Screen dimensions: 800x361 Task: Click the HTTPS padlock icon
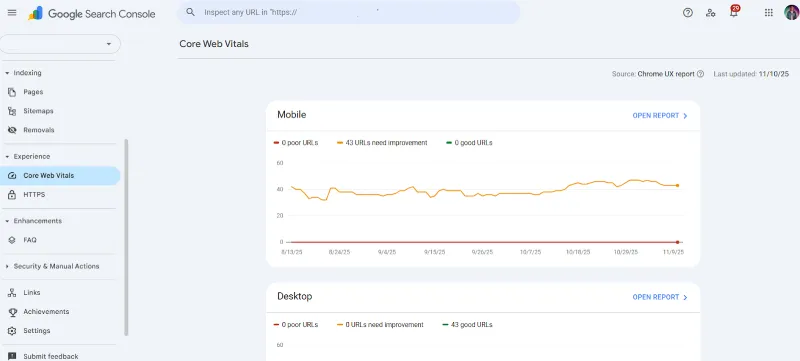click(x=12, y=195)
